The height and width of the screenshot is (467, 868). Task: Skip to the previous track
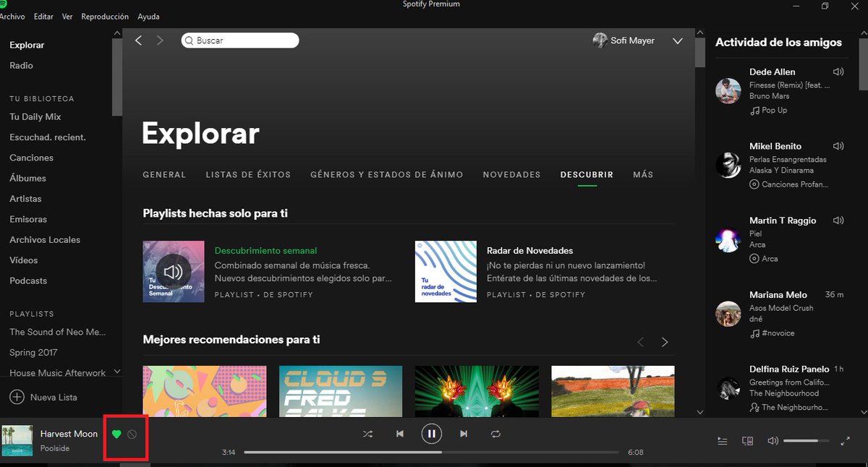click(400, 434)
